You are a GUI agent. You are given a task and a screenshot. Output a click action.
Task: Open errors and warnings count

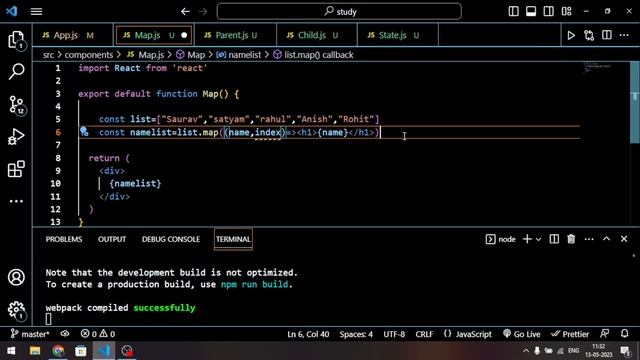pyautogui.click(x=98, y=334)
